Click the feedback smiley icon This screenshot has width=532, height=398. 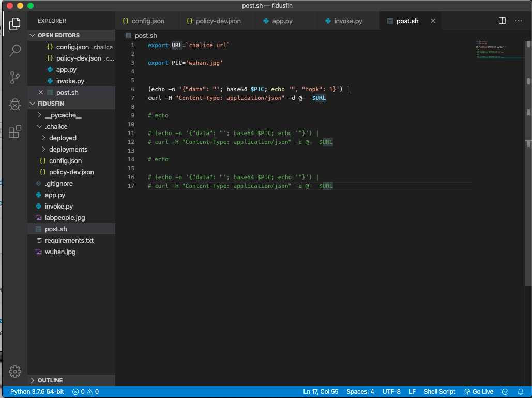[505, 392]
